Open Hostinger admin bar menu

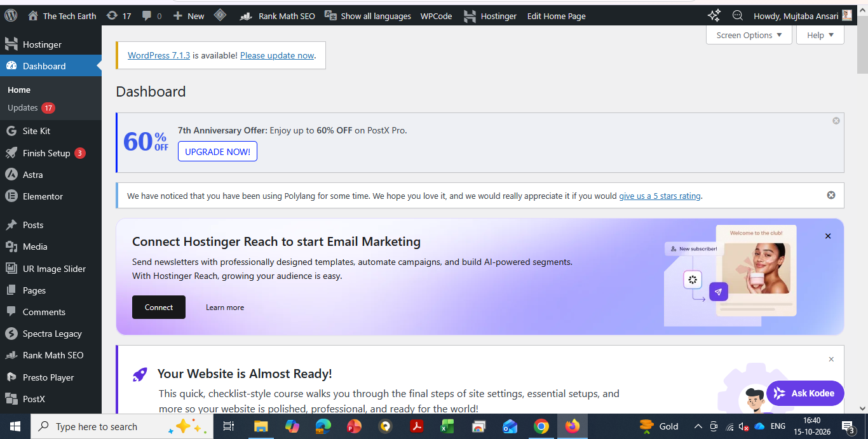coord(490,16)
